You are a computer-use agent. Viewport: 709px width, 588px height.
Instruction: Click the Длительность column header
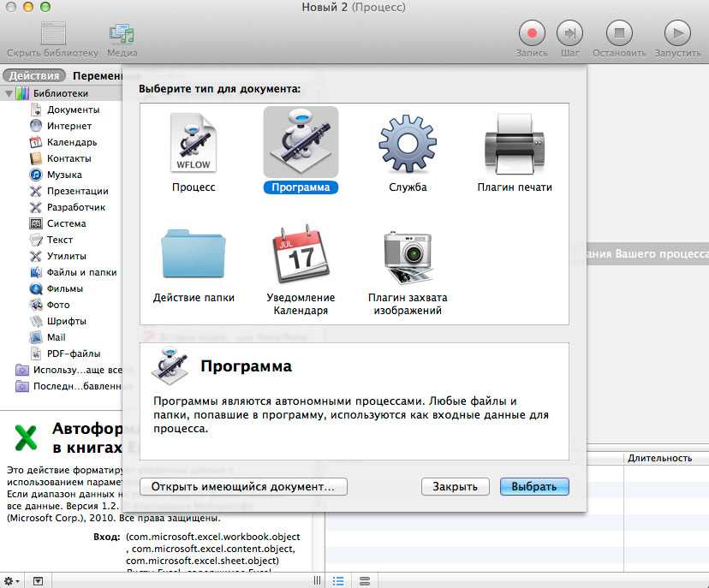[x=659, y=458]
